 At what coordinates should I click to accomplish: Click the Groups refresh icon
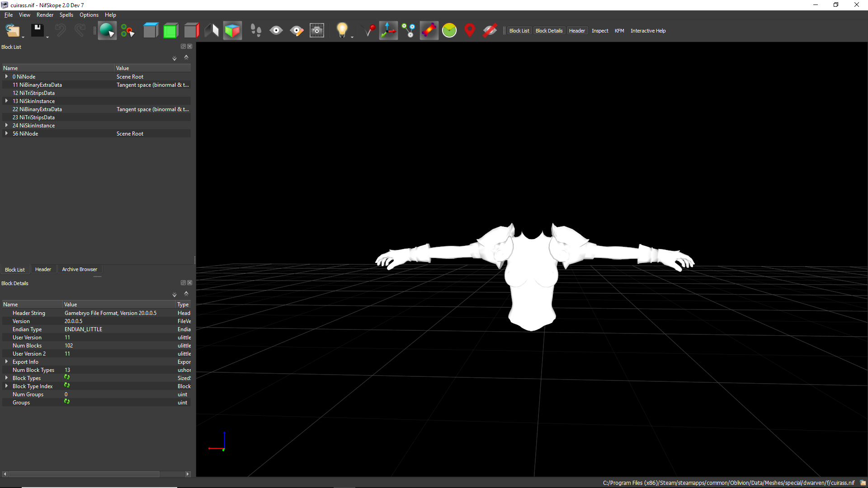[x=67, y=401]
